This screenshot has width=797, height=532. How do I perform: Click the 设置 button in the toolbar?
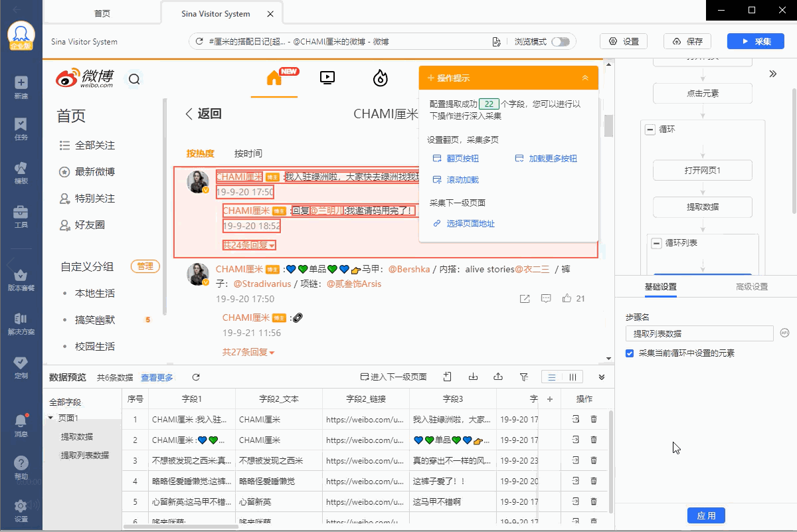click(x=624, y=41)
